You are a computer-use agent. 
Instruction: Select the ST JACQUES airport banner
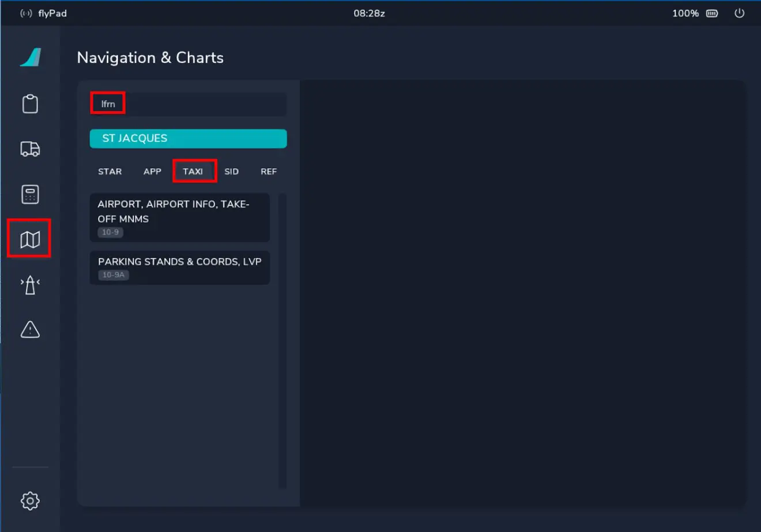tap(188, 138)
